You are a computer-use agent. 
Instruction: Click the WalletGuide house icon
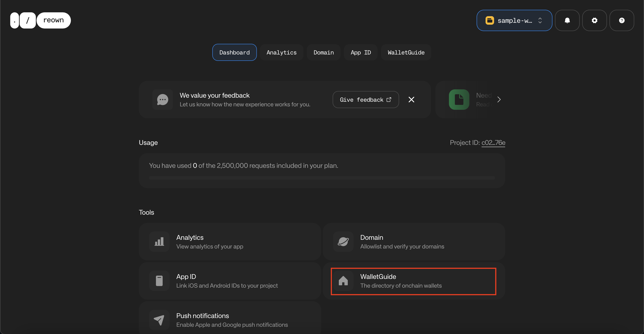(x=343, y=281)
